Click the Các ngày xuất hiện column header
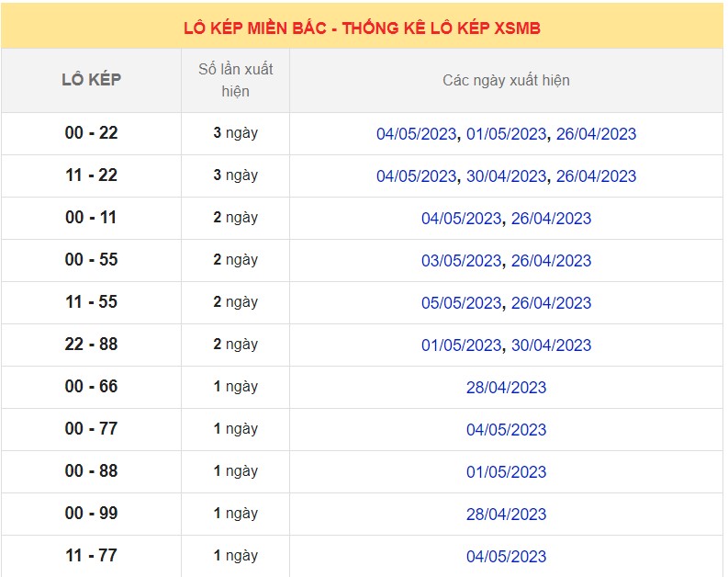 tap(506, 81)
